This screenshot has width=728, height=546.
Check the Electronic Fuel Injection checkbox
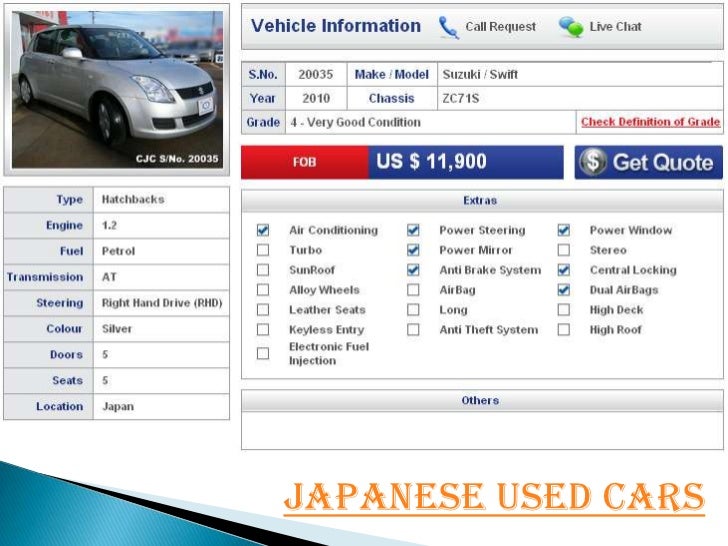tap(263, 354)
